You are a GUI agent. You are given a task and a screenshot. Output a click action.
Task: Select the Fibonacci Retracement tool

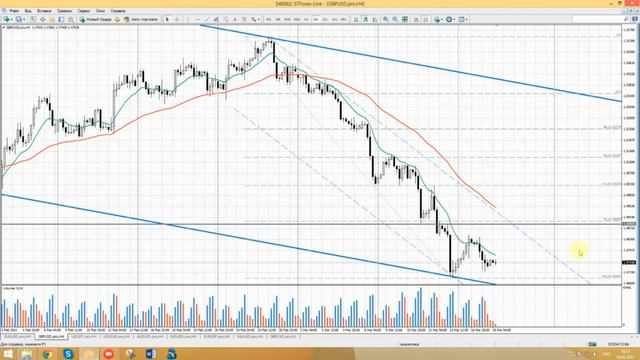pyautogui.click(x=225, y=19)
